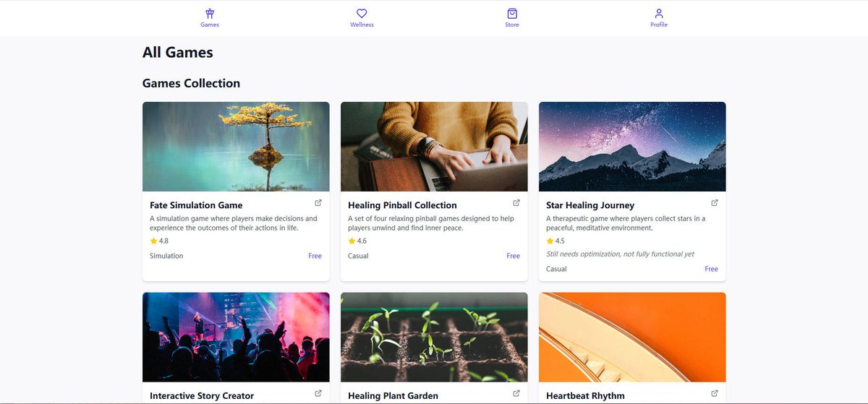Click the 4.5 rating value

pos(560,241)
